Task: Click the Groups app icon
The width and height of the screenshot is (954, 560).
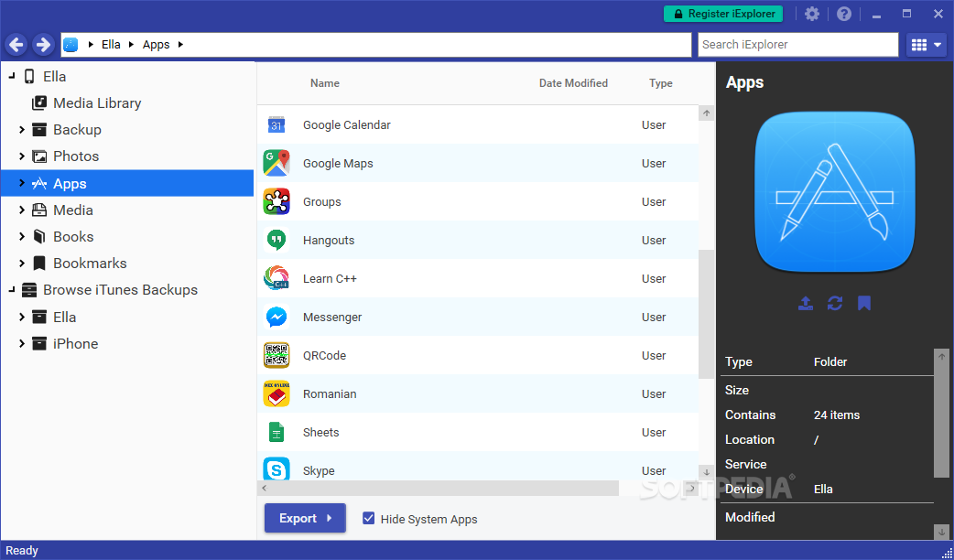Action: [x=276, y=201]
